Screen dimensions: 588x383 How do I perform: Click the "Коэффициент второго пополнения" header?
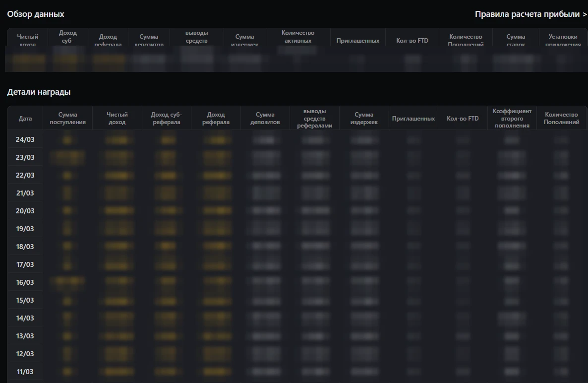point(512,118)
